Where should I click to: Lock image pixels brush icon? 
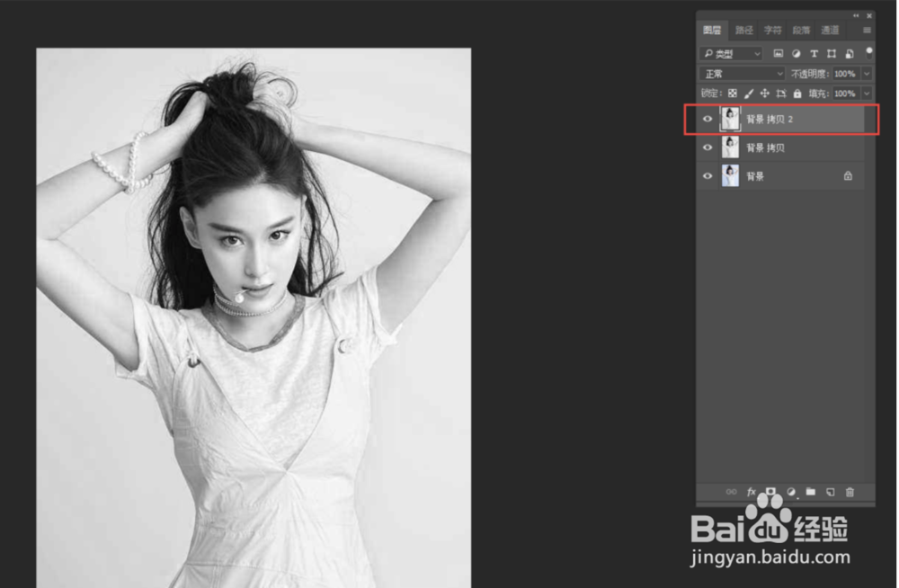pyautogui.click(x=749, y=93)
